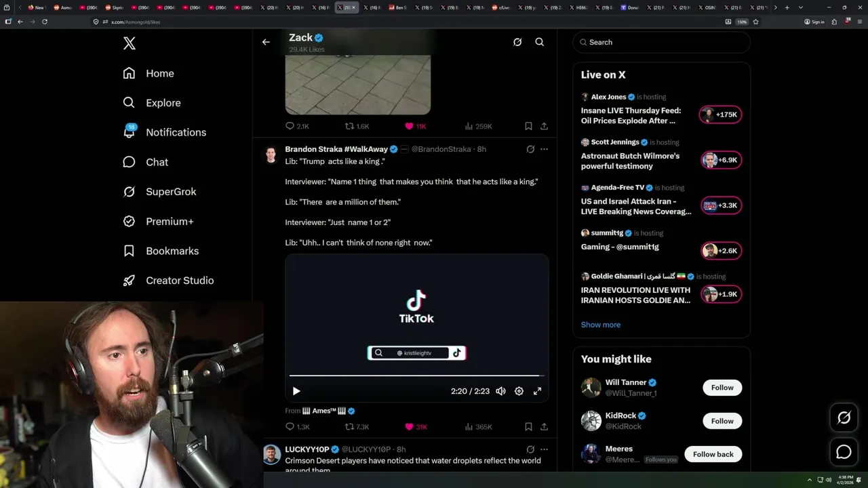Search Zack's profile with the magnifier icon

(x=540, y=42)
